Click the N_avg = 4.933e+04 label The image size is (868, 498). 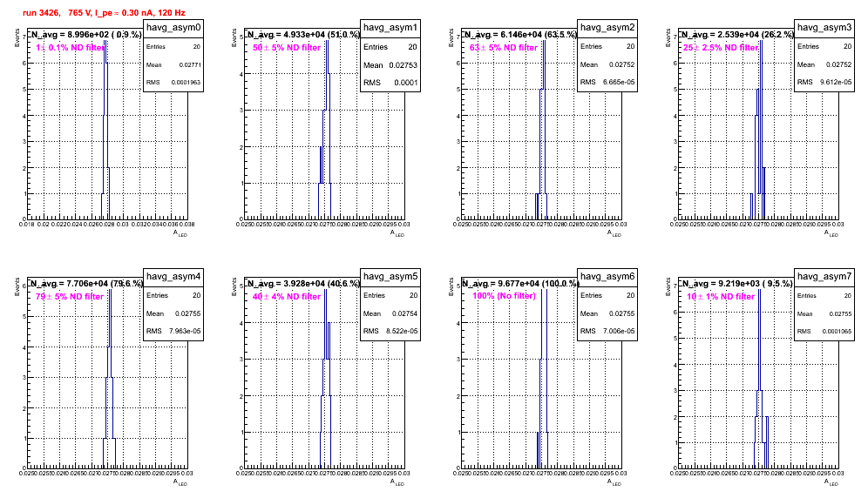(x=303, y=34)
